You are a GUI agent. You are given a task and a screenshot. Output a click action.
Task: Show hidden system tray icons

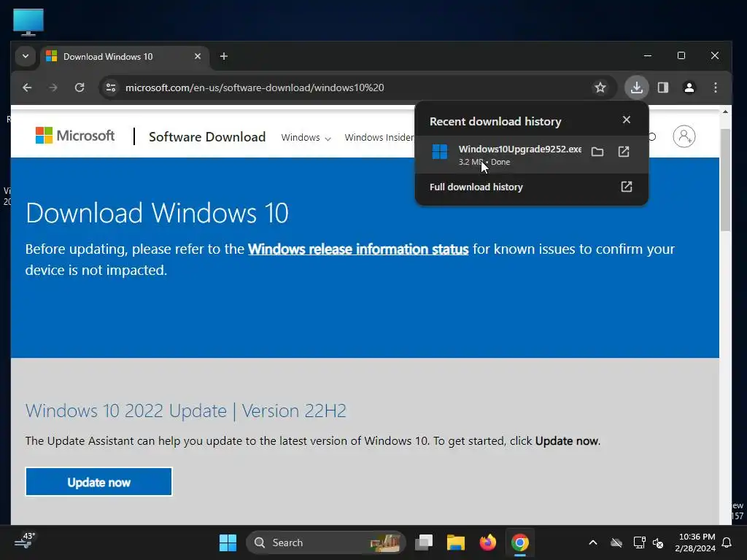pyautogui.click(x=593, y=542)
